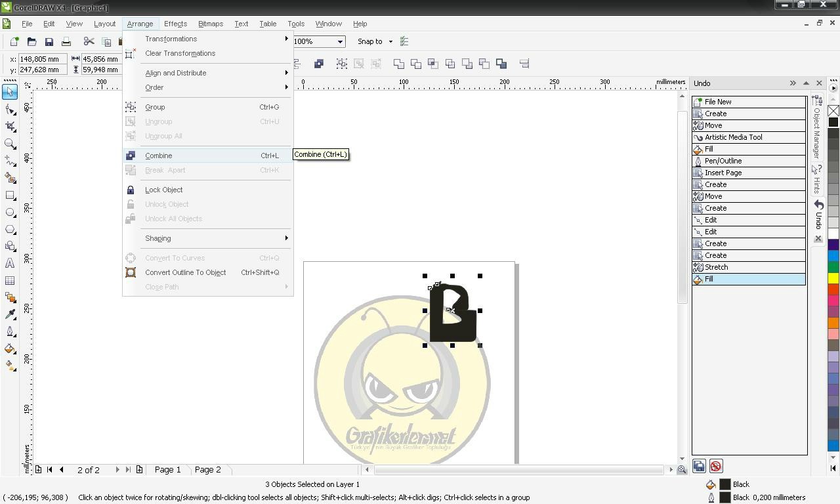Choose Group from the Arrange menu

pos(207,107)
